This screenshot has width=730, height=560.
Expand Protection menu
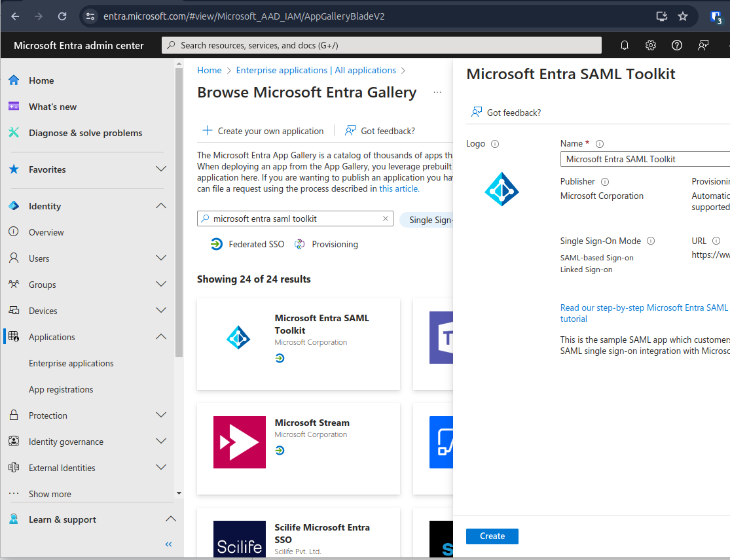click(161, 415)
